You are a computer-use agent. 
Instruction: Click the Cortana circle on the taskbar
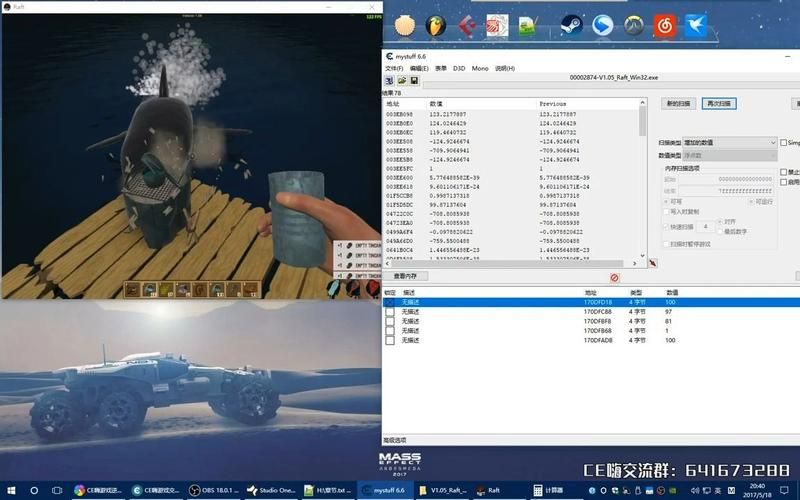[34, 490]
